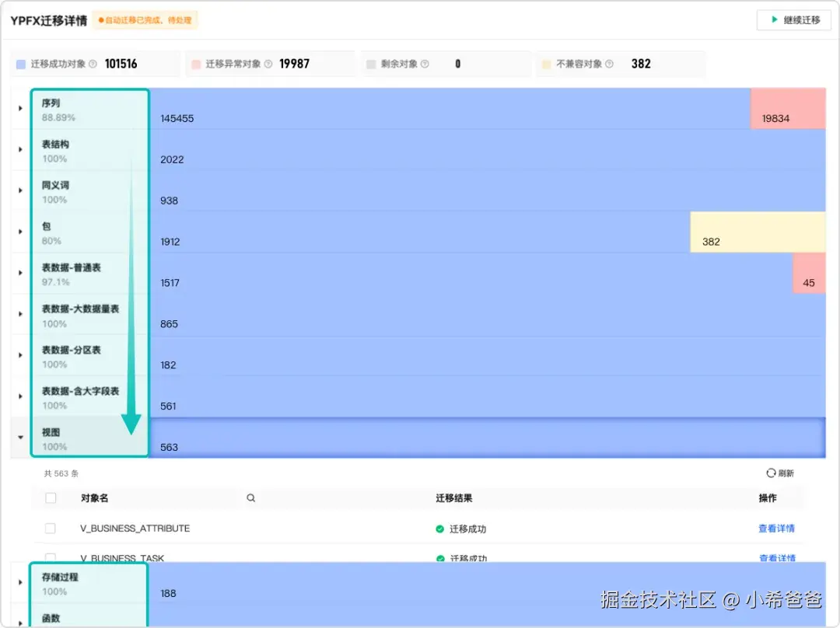Expand the 表数据-普通表 row
The height and width of the screenshot is (628, 840).
pos(20,273)
